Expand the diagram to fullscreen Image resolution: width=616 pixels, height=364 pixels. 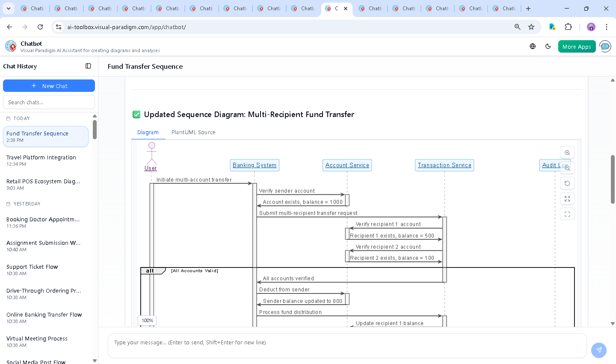(x=567, y=198)
